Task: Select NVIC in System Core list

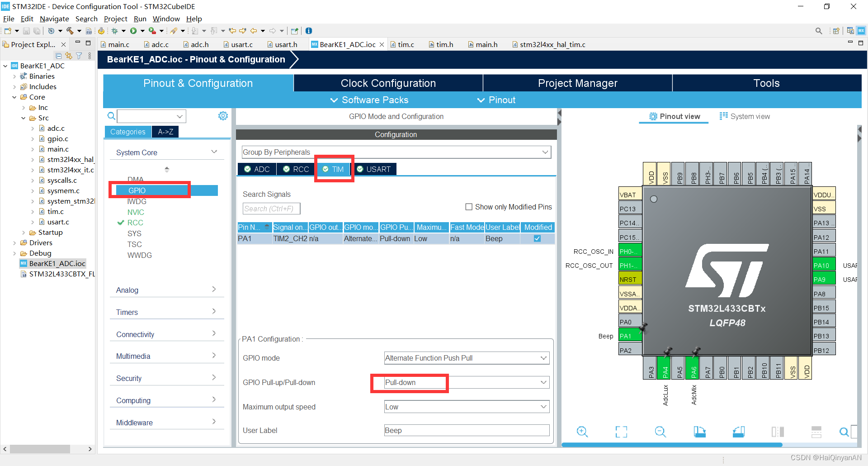Action: click(136, 212)
